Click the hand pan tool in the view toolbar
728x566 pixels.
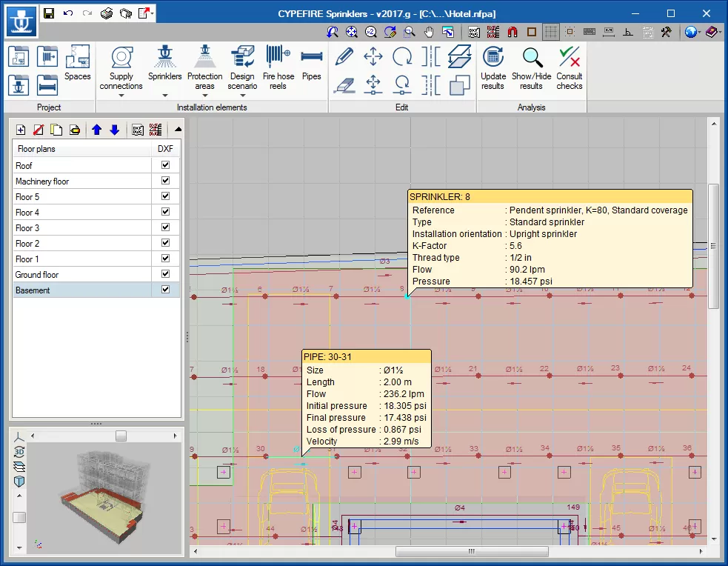click(429, 32)
